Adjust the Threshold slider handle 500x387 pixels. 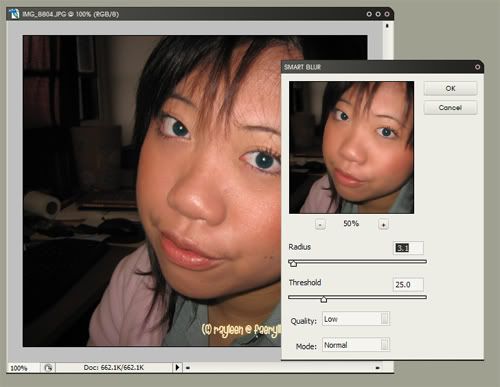click(x=323, y=299)
